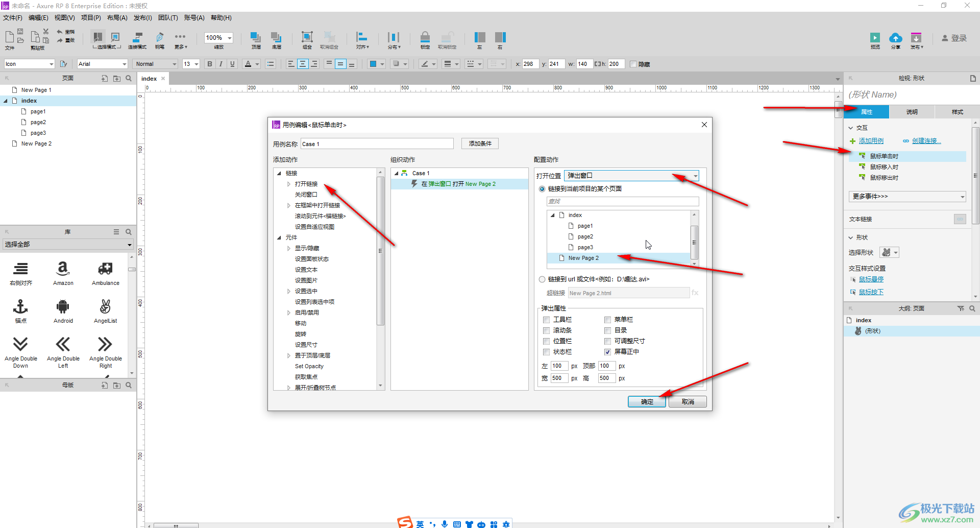Select link to a page in project radio
Image resolution: width=980 pixels, height=528 pixels.
click(x=542, y=189)
